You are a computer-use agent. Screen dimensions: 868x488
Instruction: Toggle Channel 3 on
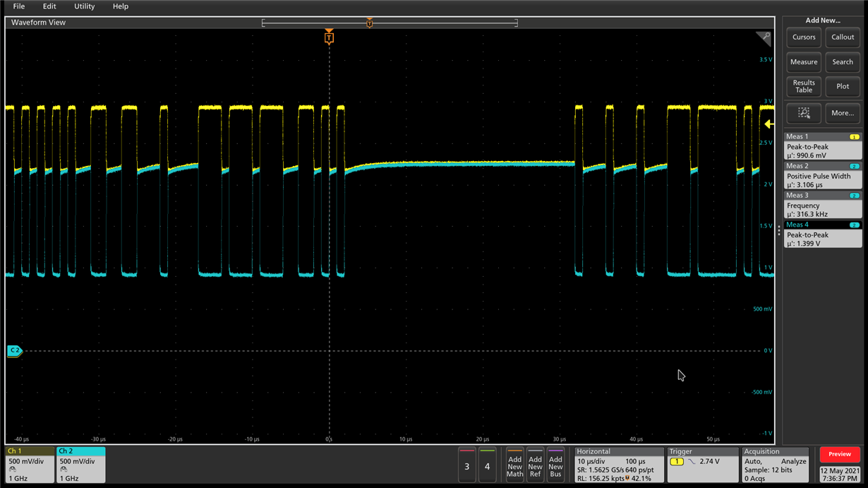coord(467,465)
